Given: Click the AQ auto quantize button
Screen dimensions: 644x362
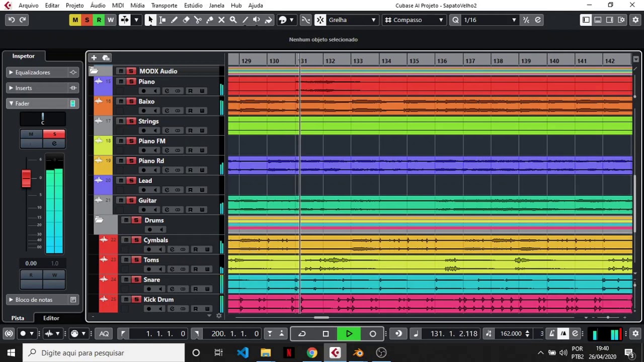Looking at the screenshot, I should 104,333.
